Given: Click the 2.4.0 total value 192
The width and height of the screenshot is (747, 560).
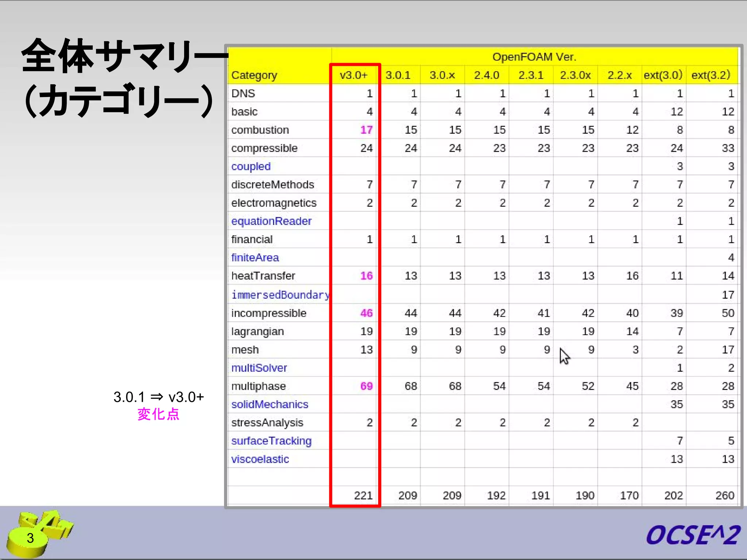Looking at the screenshot, I should 496,495.
